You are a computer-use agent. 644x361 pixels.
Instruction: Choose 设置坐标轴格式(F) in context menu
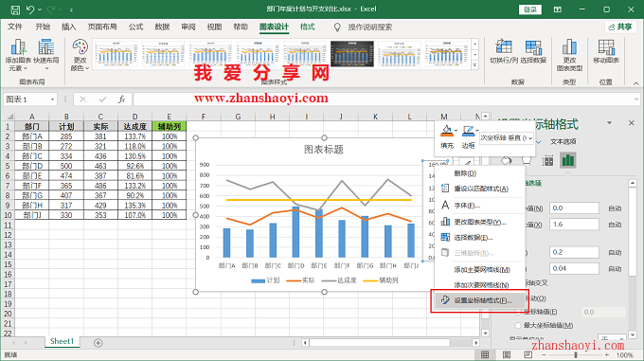click(x=479, y=300)
